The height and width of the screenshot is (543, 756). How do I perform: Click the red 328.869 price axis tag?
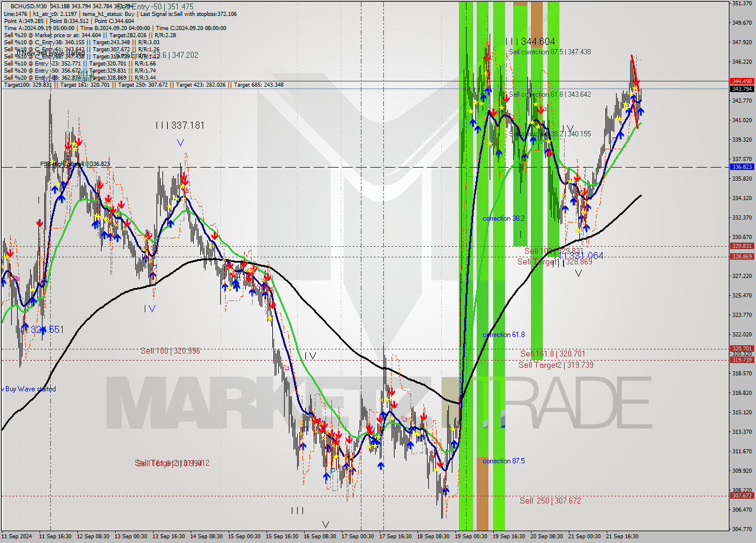[742, 257]
